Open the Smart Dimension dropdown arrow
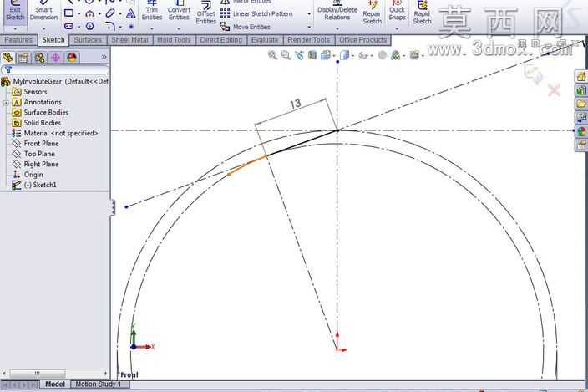Image resolution: width=588 pixels, height=392 pixels. pos(44,28)
